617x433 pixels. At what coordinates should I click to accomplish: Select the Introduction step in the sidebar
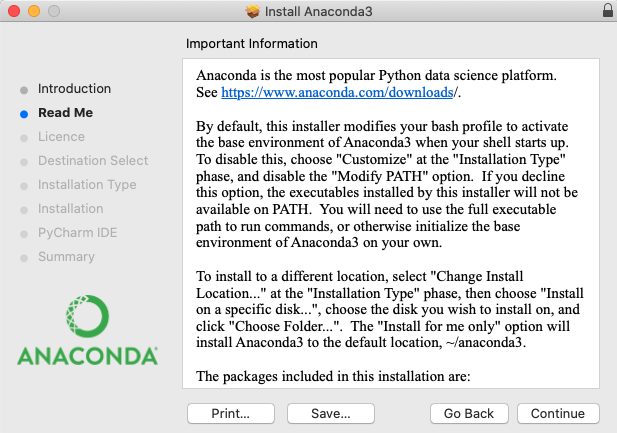pos(74,89)
